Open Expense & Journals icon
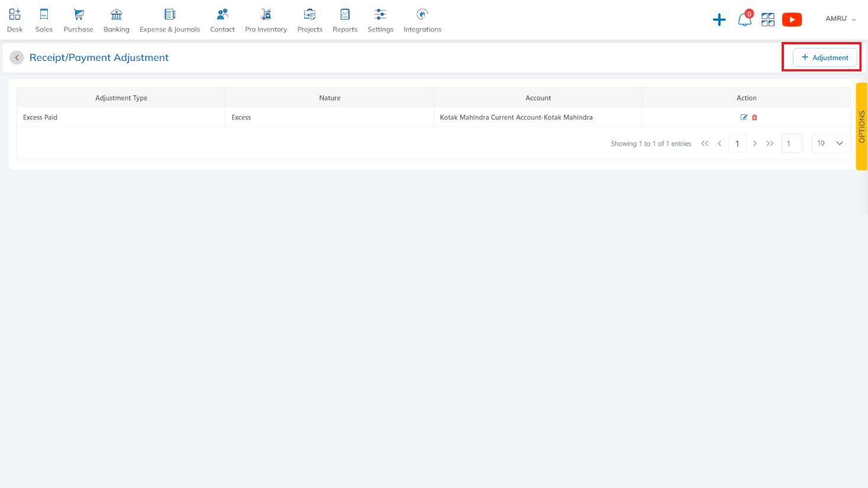Image resolution: width=868 pixels, height=488 pixels. point(170,14)
